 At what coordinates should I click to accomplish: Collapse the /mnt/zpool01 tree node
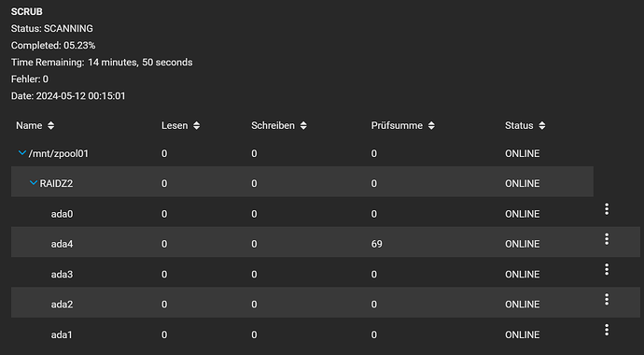click(x=22, y=153)
